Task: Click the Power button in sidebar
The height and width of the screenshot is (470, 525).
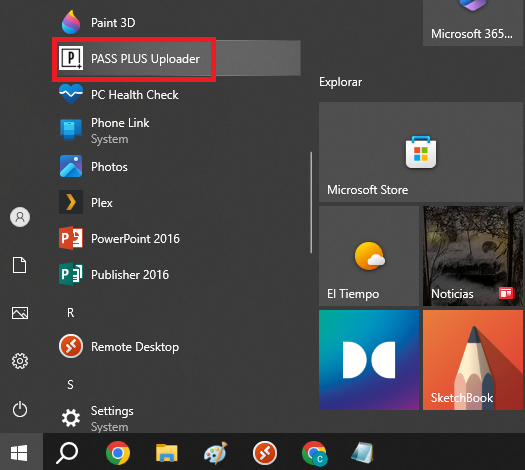Action: 20,409
